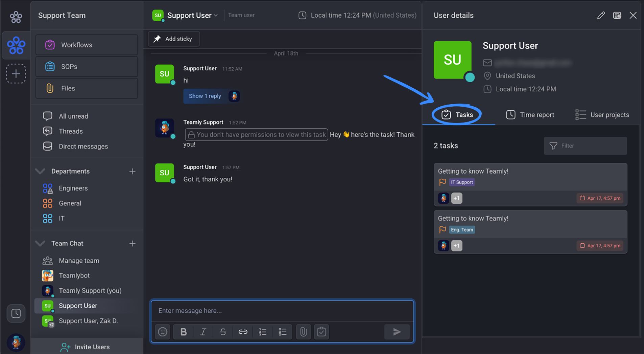Open Files section
The image size is (644, 354).
(x=87, y=88)
